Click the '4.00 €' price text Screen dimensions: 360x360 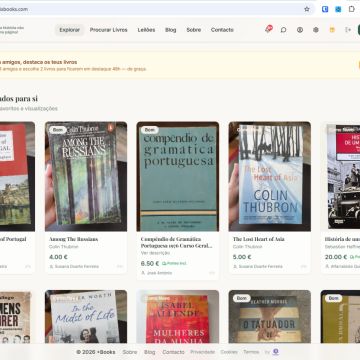coord(58,257)
